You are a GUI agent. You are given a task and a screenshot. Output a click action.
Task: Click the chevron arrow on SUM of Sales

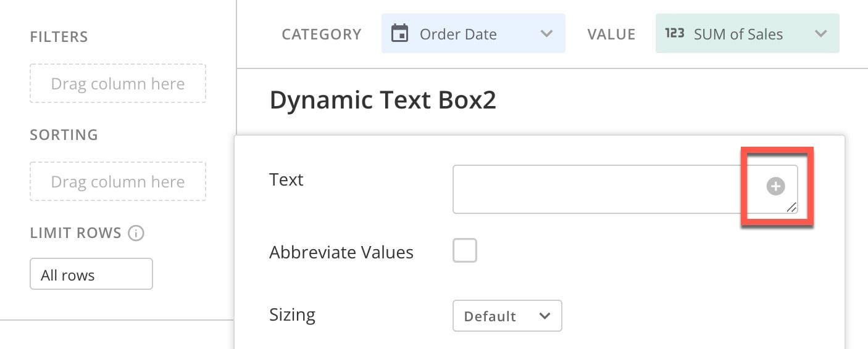[x=820, y=34]
